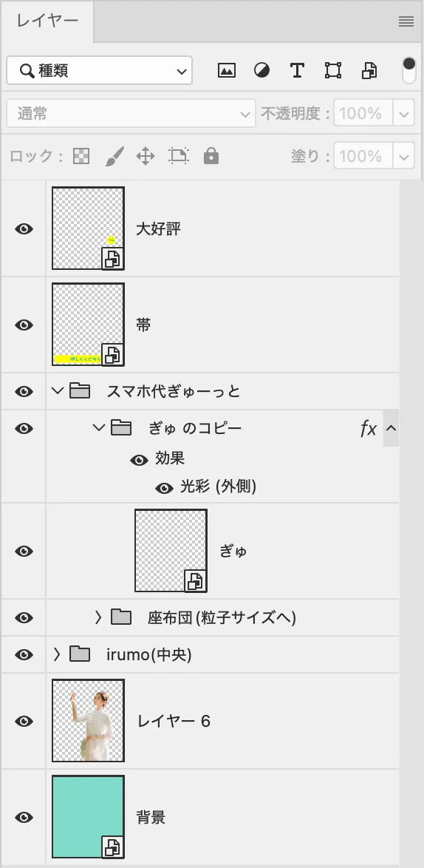This screenshot has width=424, height=868.
Task: Toggle the layer filtering switch on/off
Action: tap(409, 70)
